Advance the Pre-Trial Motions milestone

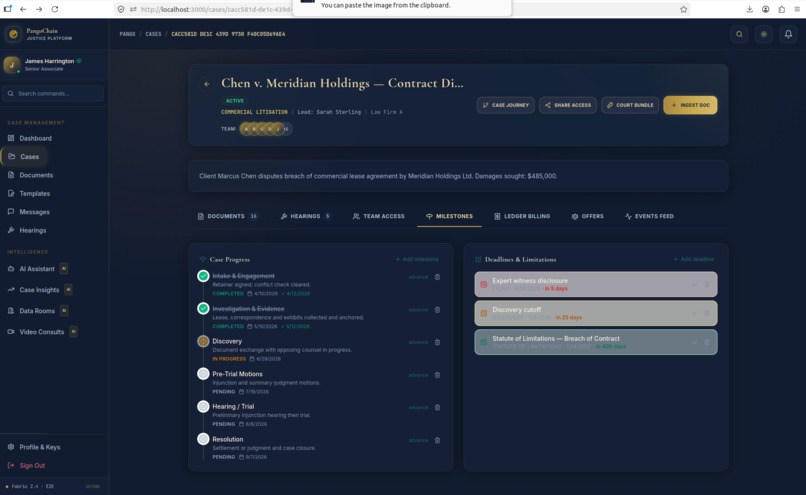click(418, 375)
